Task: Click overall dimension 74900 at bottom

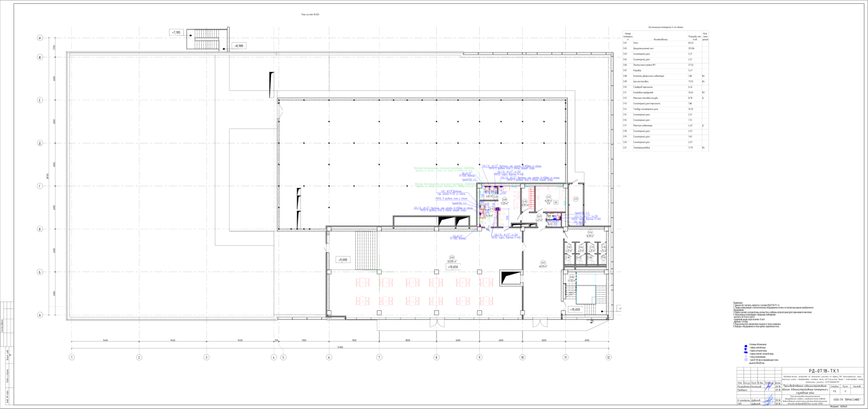Action: point(340,347)
